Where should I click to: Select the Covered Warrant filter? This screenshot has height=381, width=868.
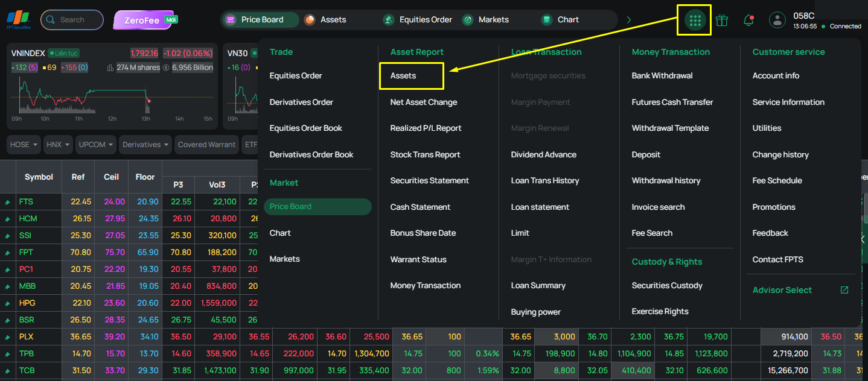click(x=207, y=145)
